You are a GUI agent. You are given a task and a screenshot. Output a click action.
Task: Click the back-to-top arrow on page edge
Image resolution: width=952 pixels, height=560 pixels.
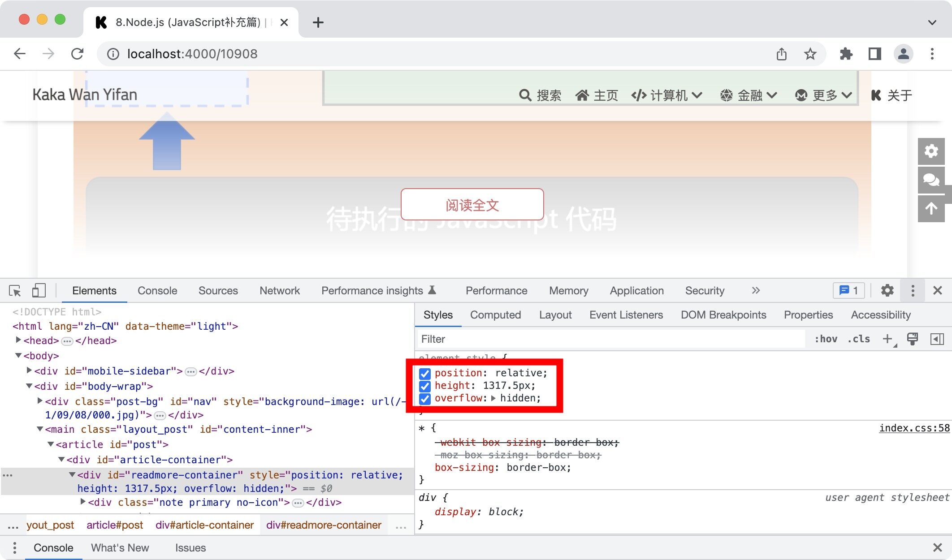pos(932,207)
